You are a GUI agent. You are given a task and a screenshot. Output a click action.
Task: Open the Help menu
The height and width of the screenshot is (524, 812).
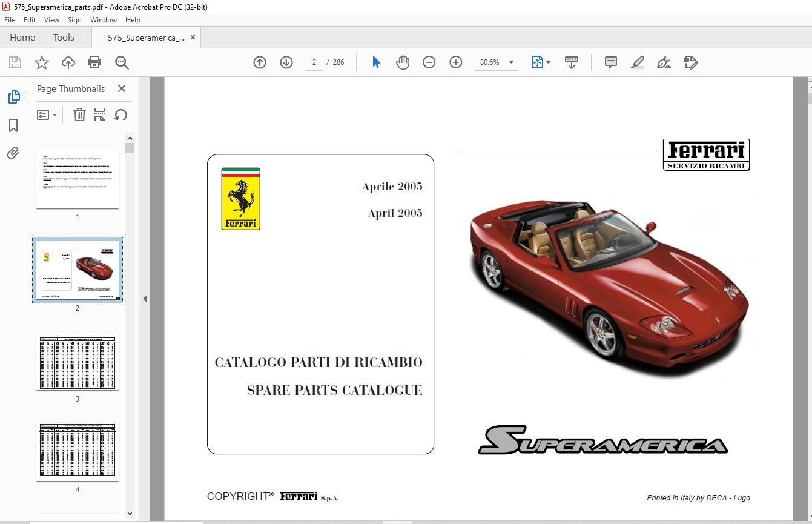click(x=133, y=20)
